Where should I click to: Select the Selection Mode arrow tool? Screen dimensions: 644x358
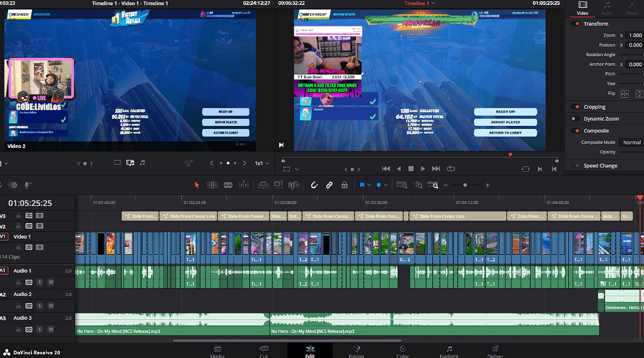coord(197,185)
